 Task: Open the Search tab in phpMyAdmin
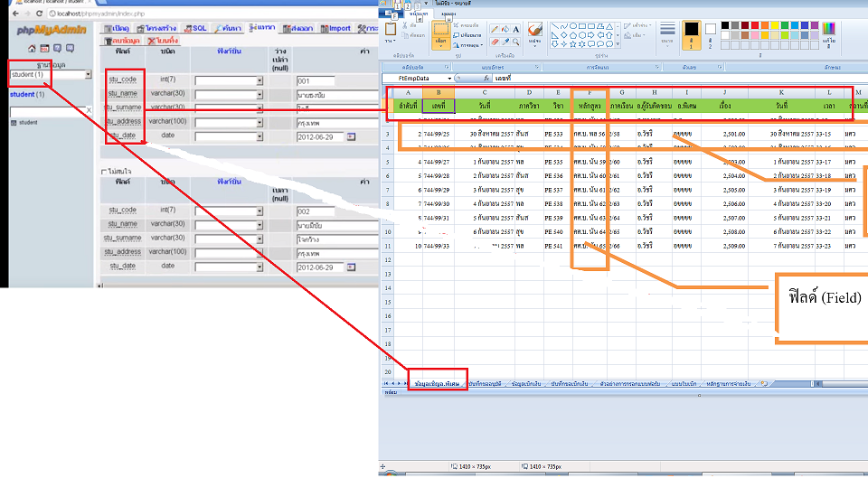[x=228, y=28]
